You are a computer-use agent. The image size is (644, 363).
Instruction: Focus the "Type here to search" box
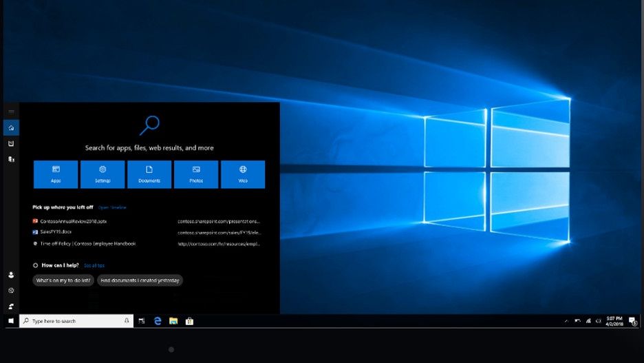click(x=76, y=321)
